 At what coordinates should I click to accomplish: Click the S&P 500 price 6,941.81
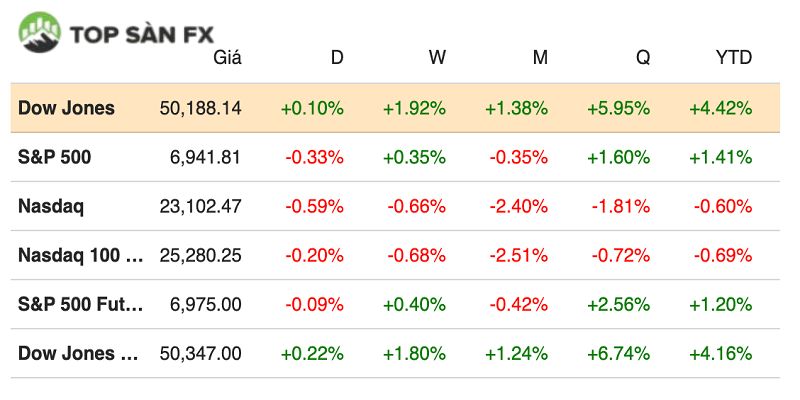point(207,157)
